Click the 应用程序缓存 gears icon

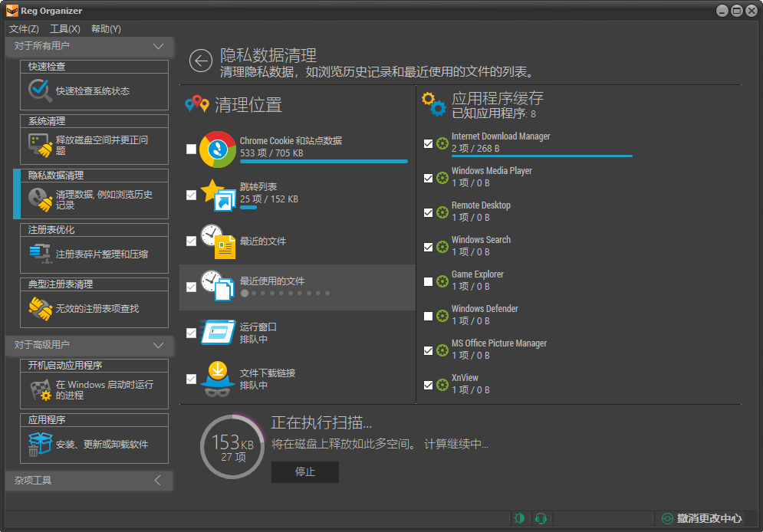[433, 104]
